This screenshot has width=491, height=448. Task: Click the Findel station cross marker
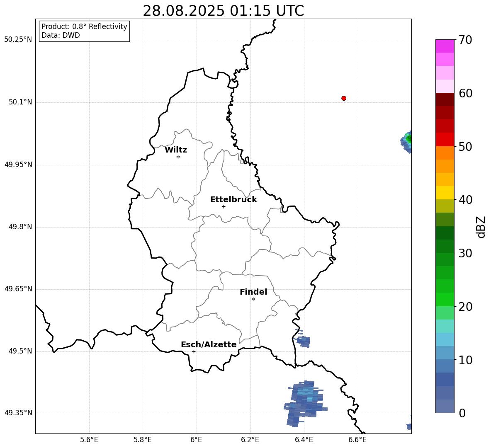point(253,299)
